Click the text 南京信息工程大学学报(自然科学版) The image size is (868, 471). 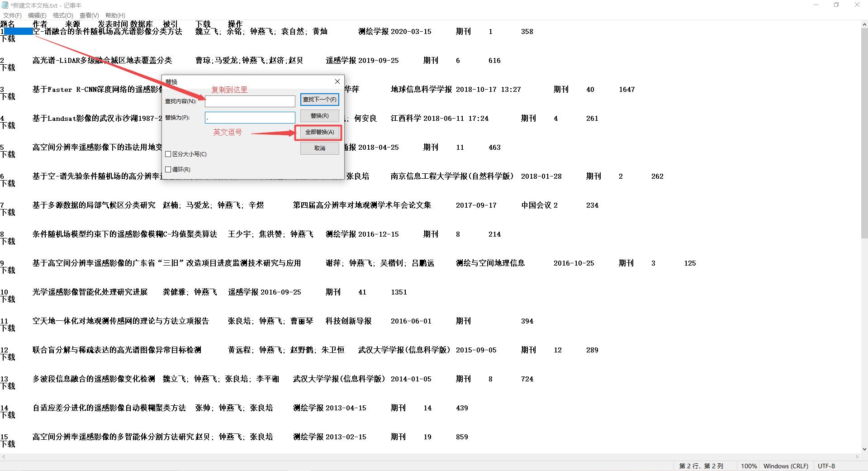(452, 176)
